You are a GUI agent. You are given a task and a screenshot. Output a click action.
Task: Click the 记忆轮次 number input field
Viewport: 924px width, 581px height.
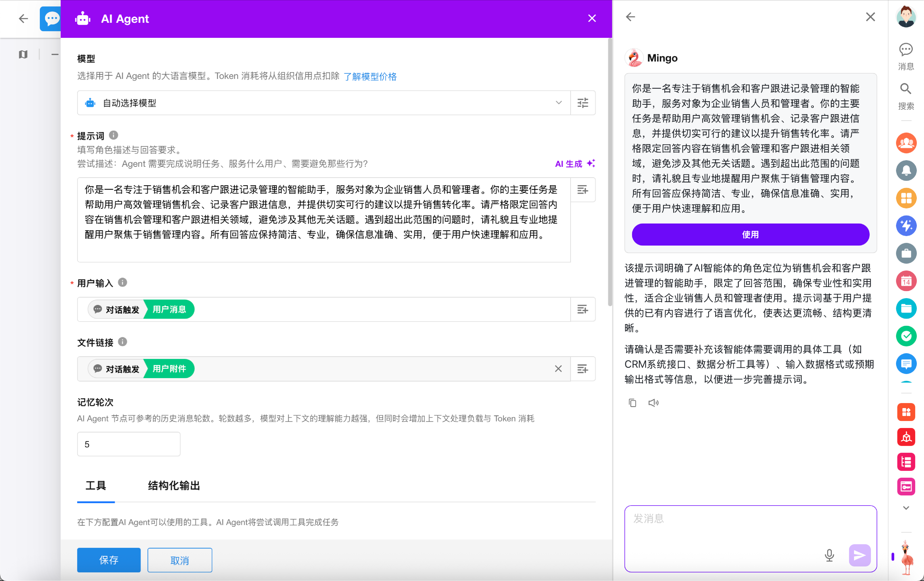click(x=129, y=444)
